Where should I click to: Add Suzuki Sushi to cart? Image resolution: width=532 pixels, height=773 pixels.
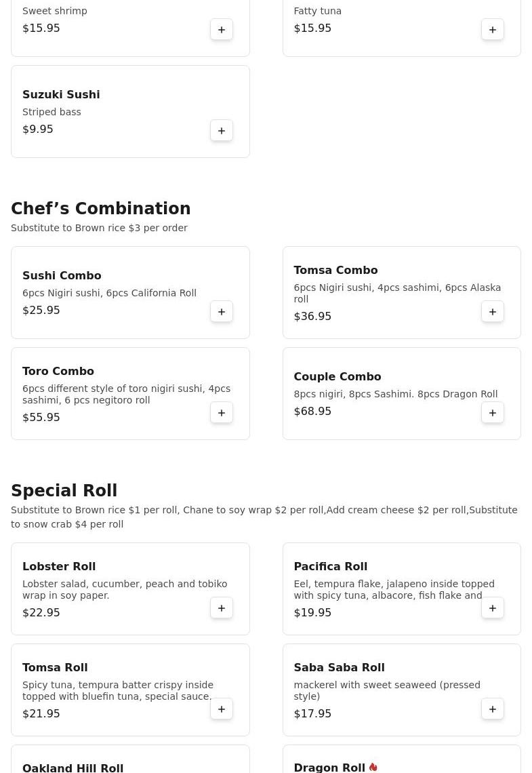(x=222, y=131)
